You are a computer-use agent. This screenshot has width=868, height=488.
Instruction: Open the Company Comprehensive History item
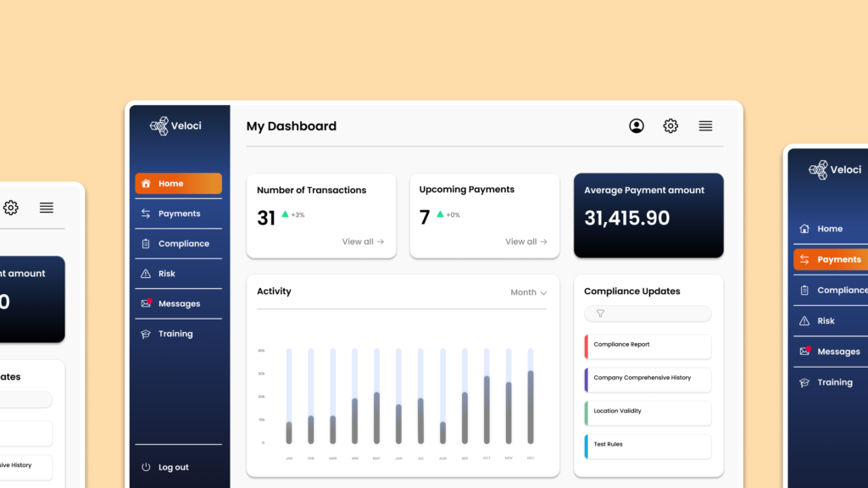(x=648, y=380)
